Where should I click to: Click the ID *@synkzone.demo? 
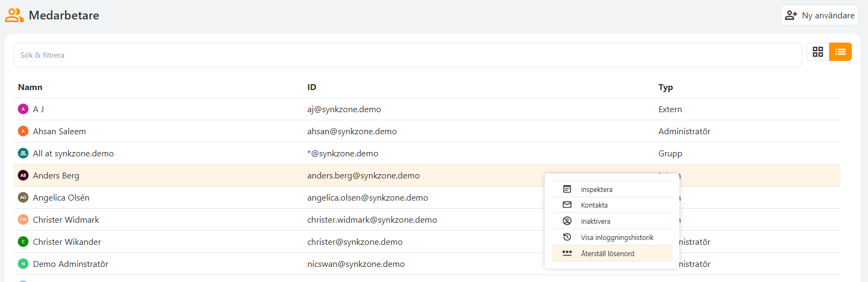tap(343, 153)
